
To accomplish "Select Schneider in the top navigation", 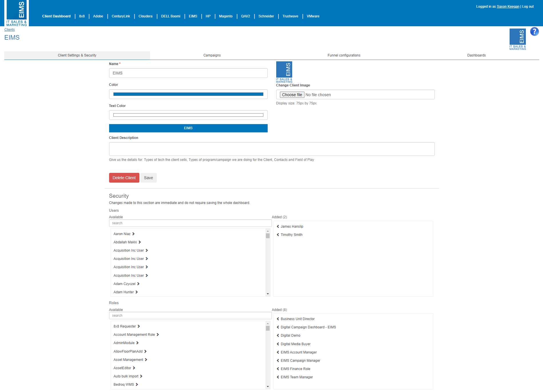I will [x=266, y=16].
